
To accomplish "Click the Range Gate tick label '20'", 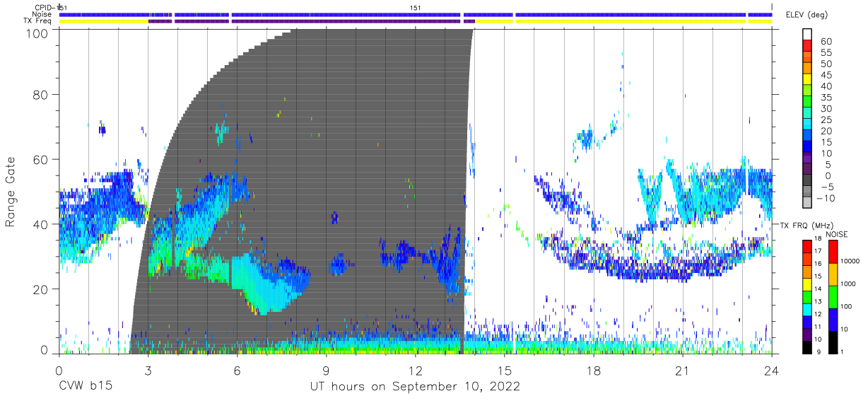I will [x=41, y=289].
